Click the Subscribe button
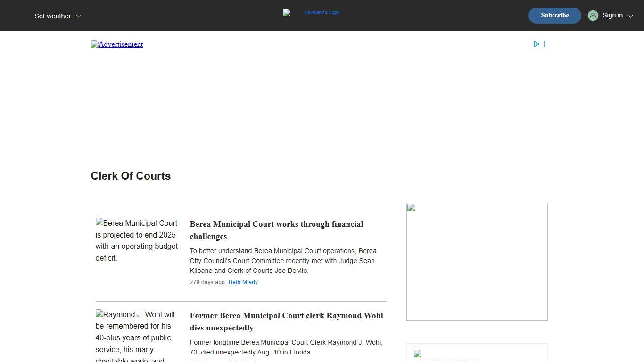This screenshot has height=362, width=644. coord(554,15)
